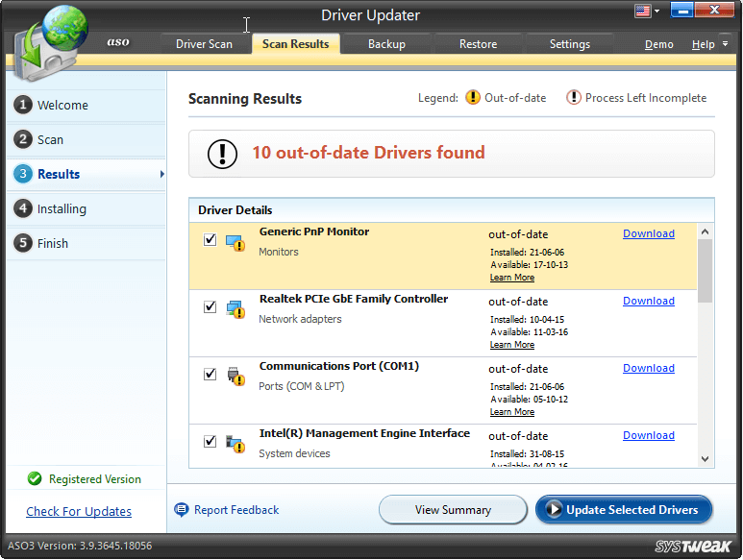Click the green Registered Version checkmark icon
Image resolution: width=743 pixels, height=560 pixels.
click(x=35, y=479)
